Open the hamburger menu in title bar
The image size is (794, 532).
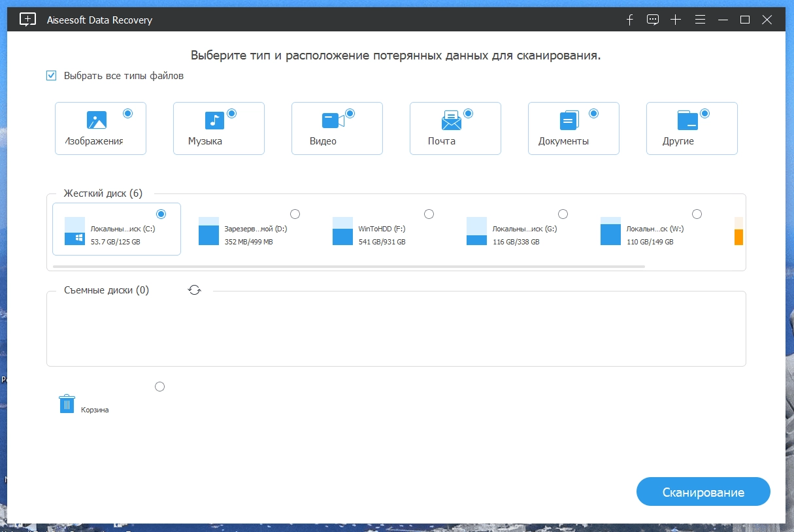coord(700,20)
